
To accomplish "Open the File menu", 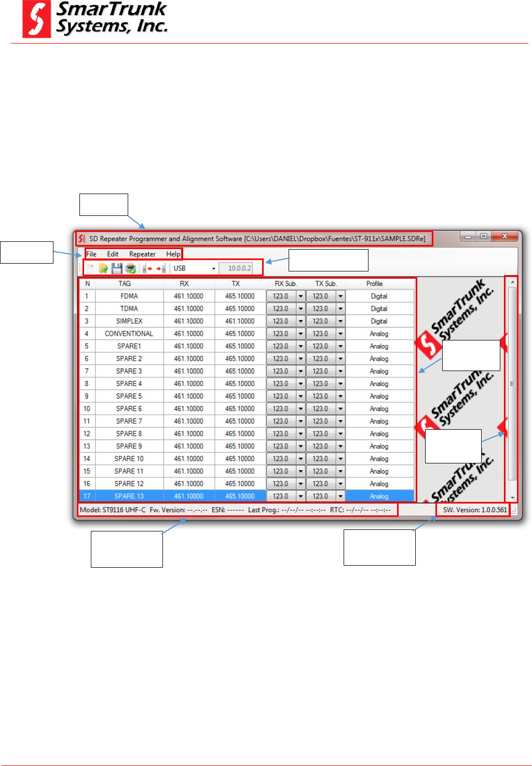I will (91, 254).
